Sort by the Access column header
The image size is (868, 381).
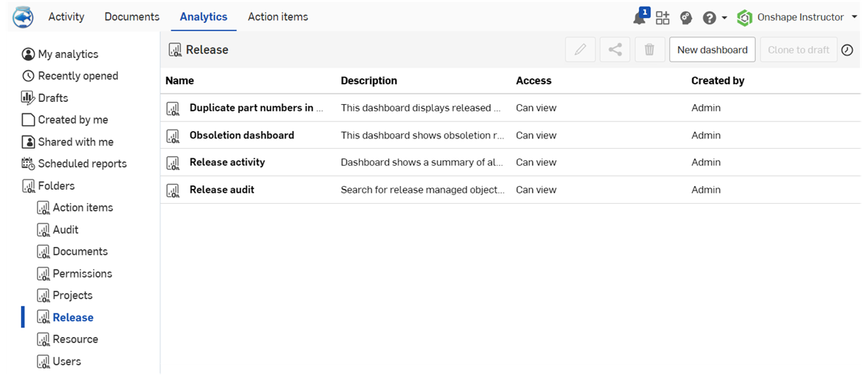click(x=534, y=81)
